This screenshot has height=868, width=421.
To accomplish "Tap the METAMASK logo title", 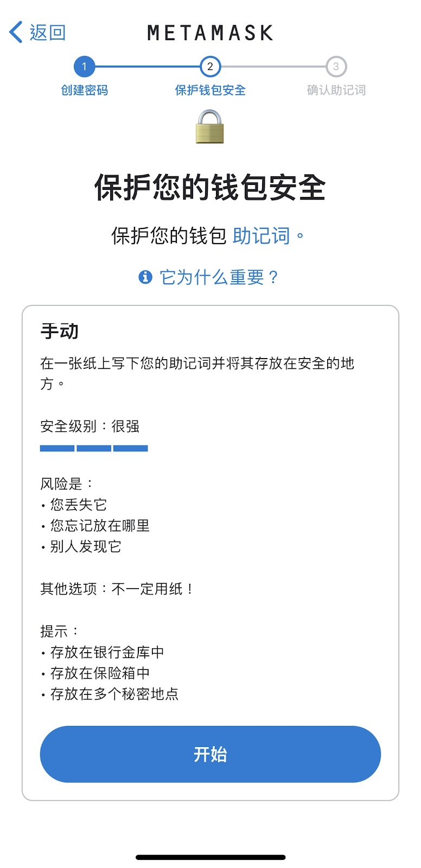I will point(210,33).
